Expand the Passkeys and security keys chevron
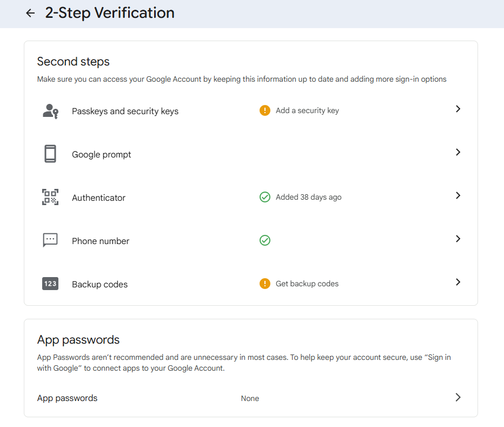This screenshot has width=504, height=427. 458,109
